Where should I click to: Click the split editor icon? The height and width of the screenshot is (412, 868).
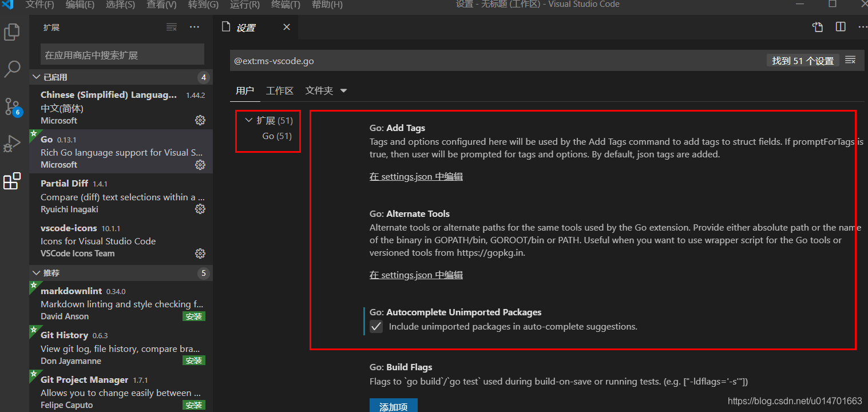[841, 27]
